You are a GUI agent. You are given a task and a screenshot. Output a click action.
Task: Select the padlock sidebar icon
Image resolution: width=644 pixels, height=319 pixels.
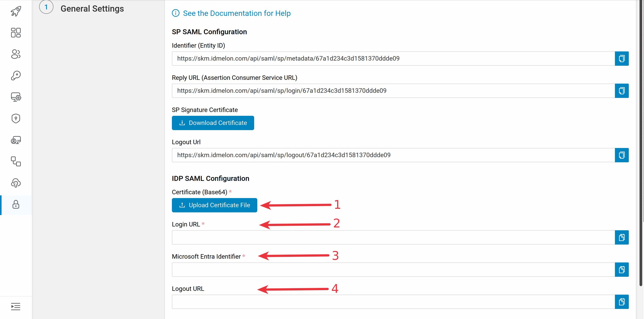click(x=16, y=205)
